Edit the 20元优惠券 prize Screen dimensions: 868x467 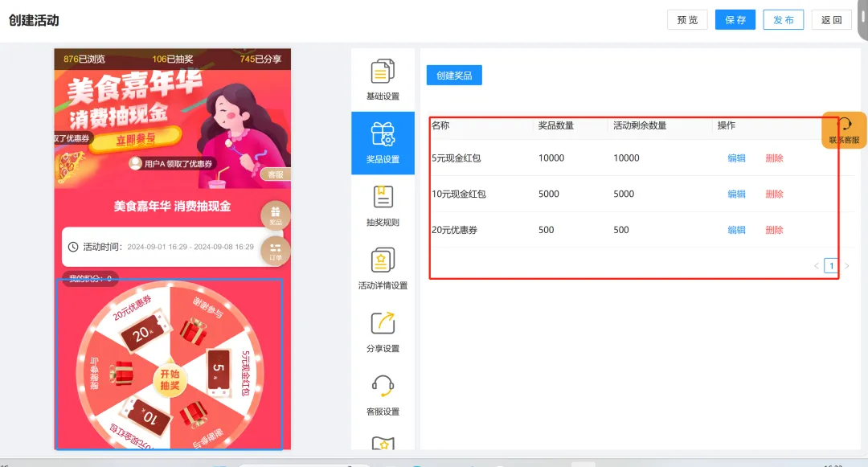point(736,230)
